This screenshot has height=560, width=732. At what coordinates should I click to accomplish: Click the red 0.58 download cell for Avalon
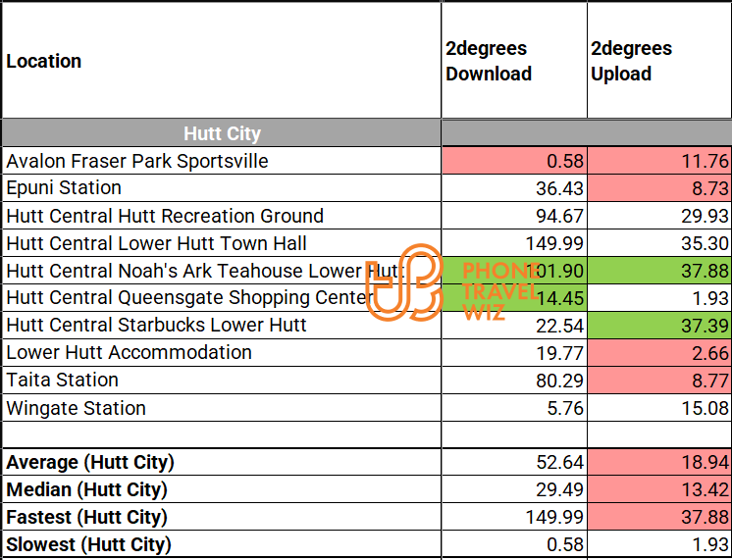point(513,161)
